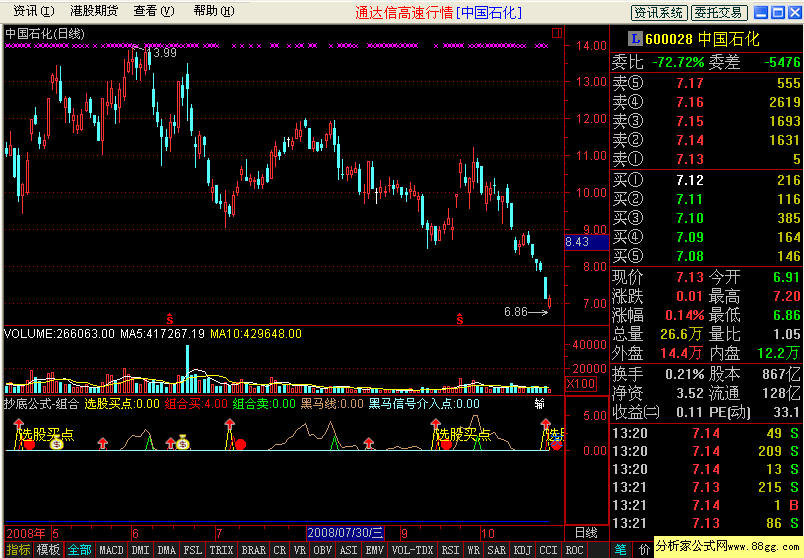Switch to DMI indicator

coord(140,550)
